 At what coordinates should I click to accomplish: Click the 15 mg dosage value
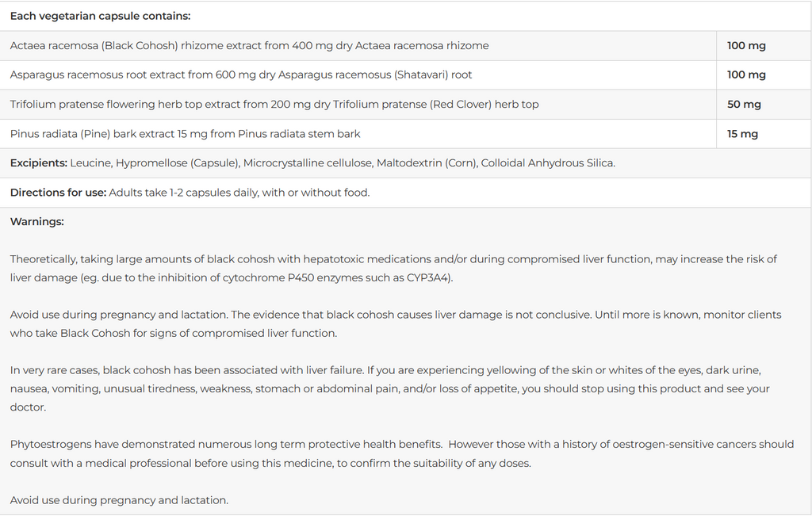tap(742, 134)
